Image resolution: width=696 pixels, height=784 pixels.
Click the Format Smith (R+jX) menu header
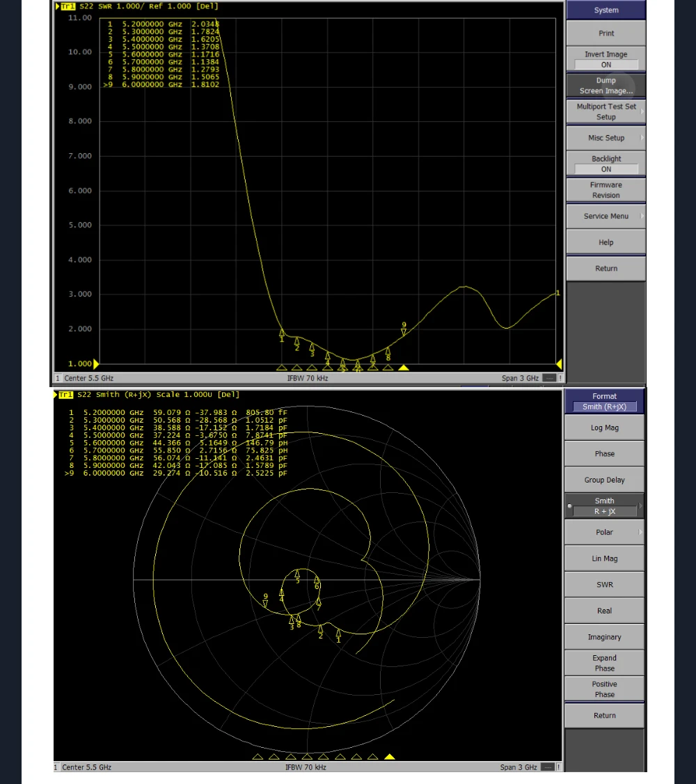click(x=605, y=402)
